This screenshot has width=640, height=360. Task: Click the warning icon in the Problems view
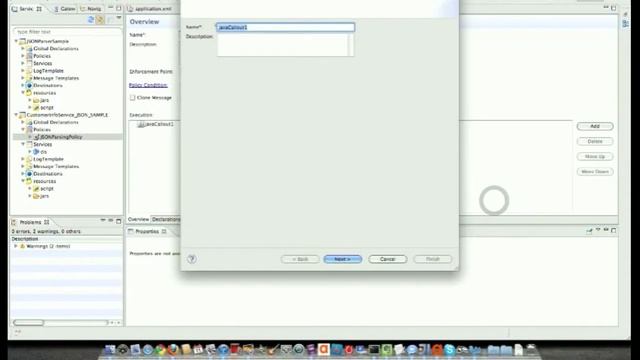22,246
